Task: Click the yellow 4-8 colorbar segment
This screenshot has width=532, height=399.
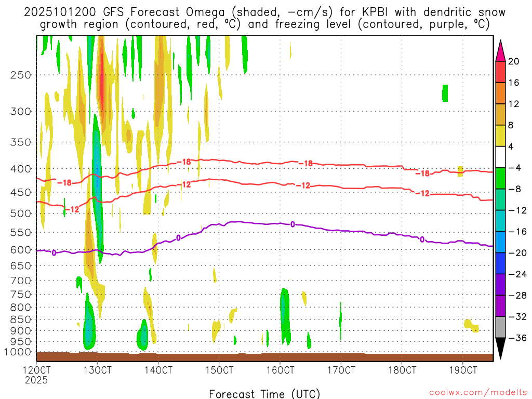Action: click(500, 136)
